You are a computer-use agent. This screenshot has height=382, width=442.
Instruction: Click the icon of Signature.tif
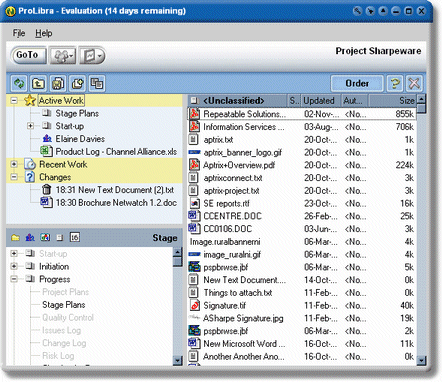[x=194, y=305]
